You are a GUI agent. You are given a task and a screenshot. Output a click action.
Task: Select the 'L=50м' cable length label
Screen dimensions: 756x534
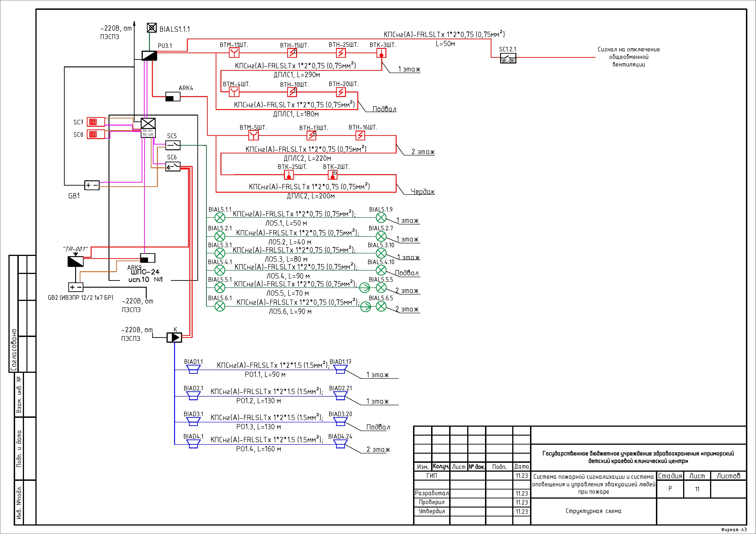pos(445,44)
